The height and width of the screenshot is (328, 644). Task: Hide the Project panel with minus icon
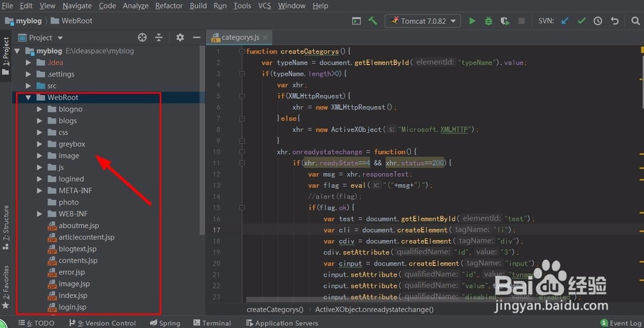pos(196,38)
